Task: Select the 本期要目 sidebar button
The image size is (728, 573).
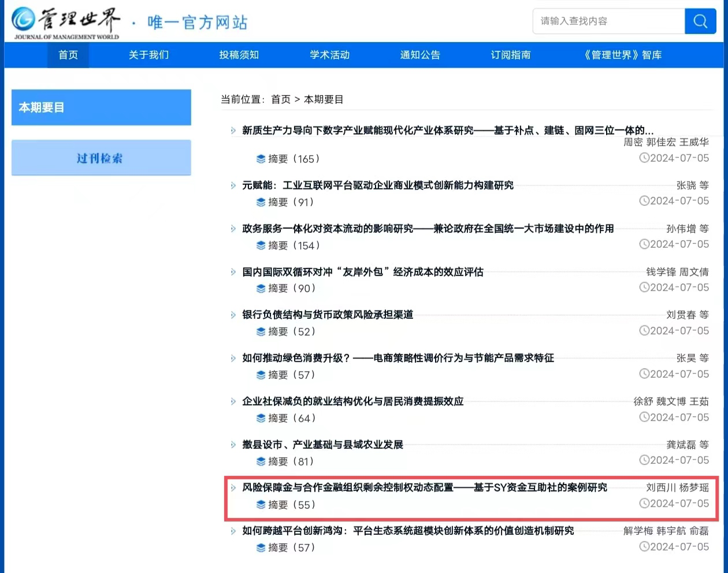Action: click(x=101, y=107)
